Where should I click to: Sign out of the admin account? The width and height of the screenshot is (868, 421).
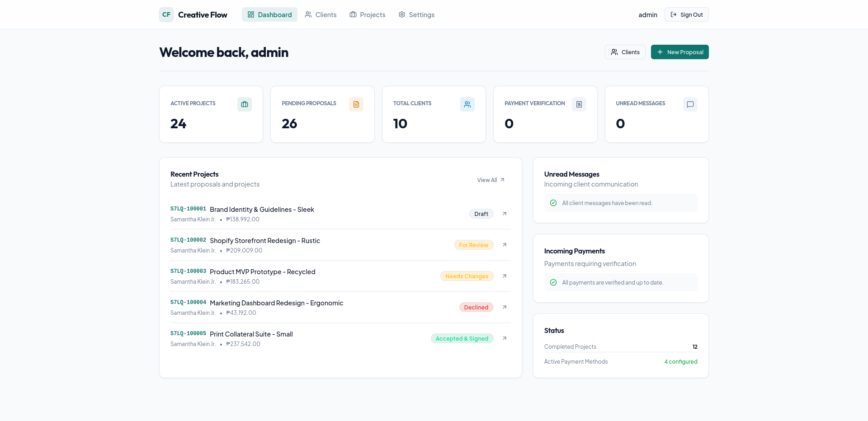[x=686, y=14]
